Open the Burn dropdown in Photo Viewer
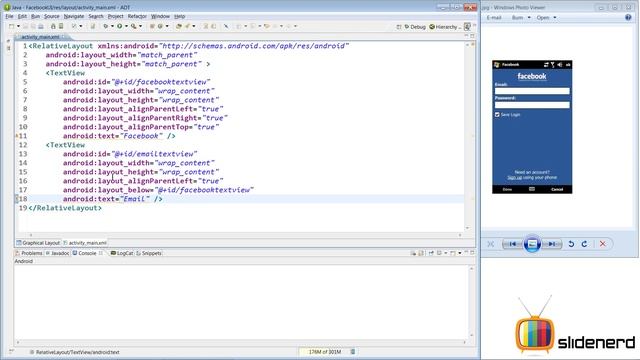640x360 pixels. pyautogui.click(x=521, y=18)
